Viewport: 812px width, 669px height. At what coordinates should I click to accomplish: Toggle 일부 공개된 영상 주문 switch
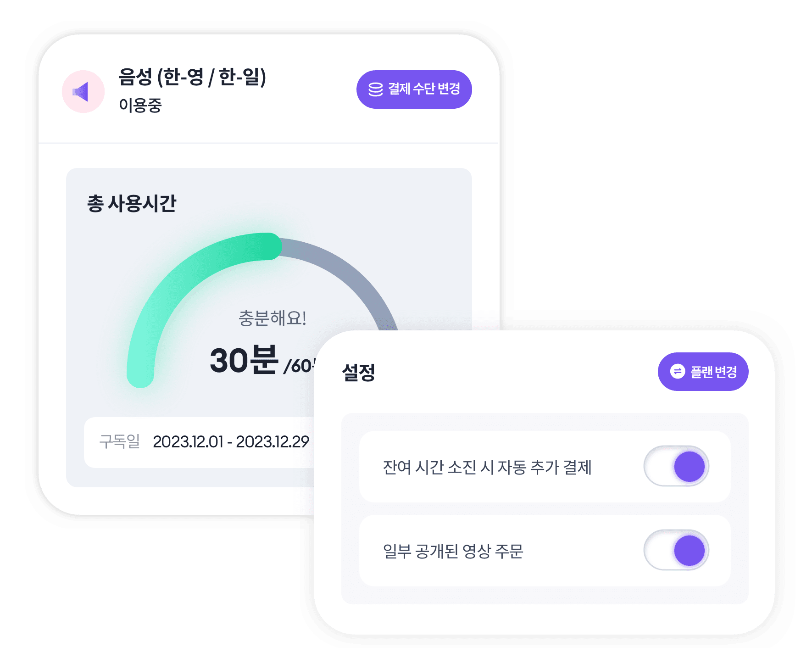pyautogui.click(x=676, y=550)
